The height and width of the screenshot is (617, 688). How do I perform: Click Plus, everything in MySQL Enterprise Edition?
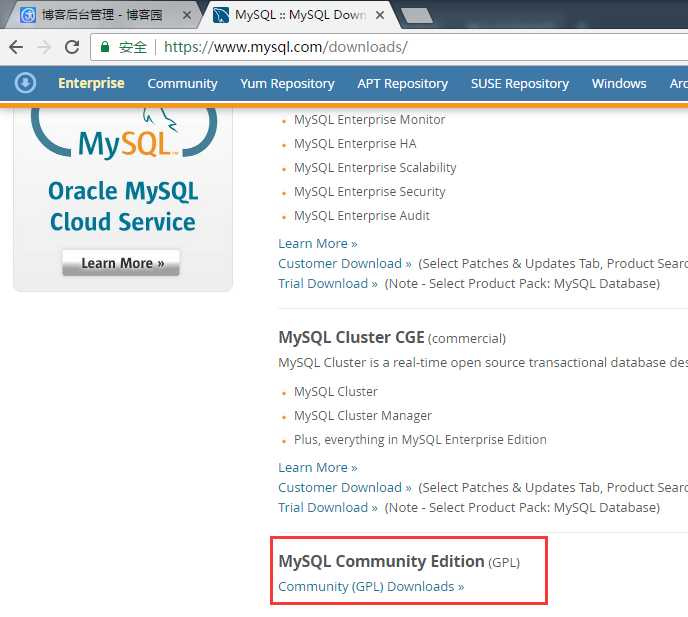420,440
